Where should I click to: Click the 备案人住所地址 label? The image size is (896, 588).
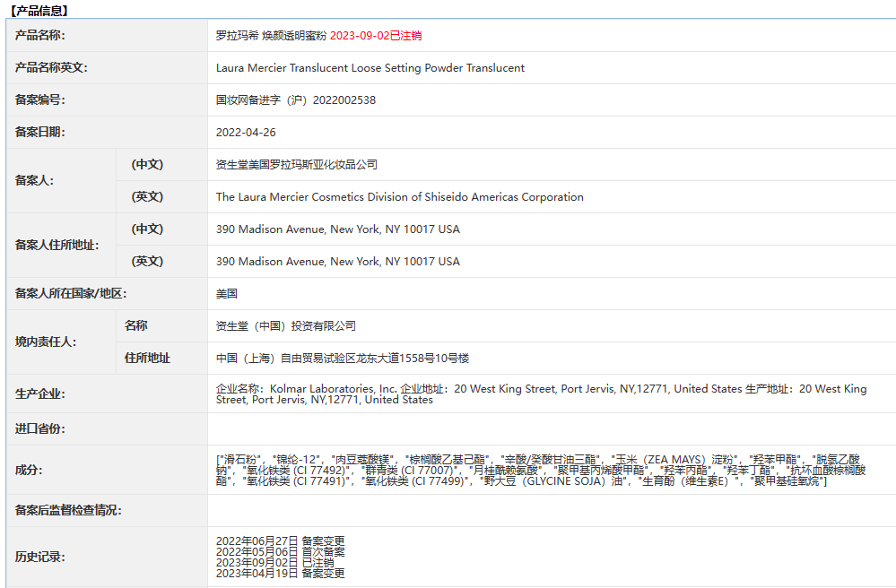coord(57,245)
